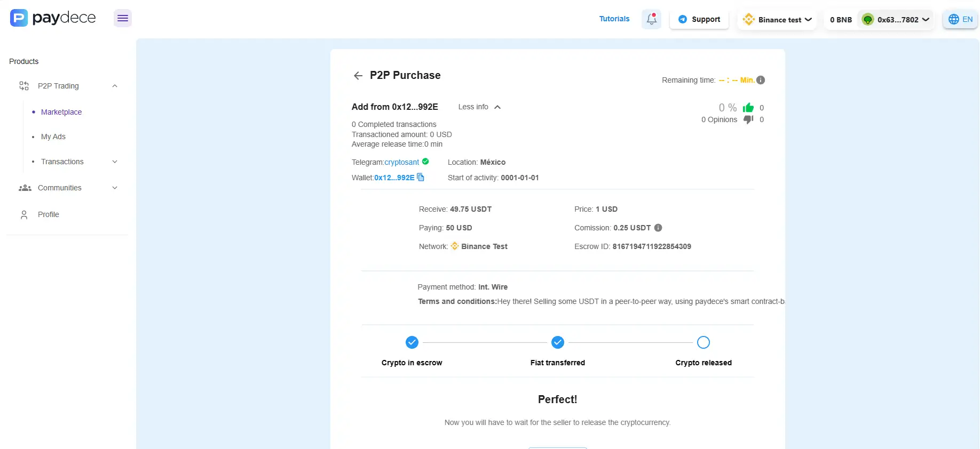This screenshot has height=449, width=980.
Task: Click the thumbs down icon
Action: (x=748, y=120)
